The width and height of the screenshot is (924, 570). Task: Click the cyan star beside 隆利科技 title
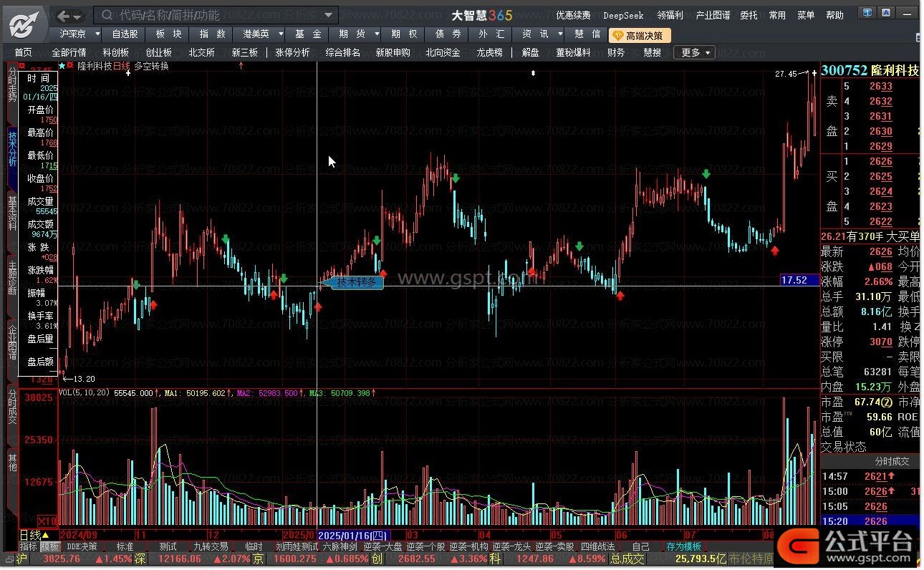[62, 65]
